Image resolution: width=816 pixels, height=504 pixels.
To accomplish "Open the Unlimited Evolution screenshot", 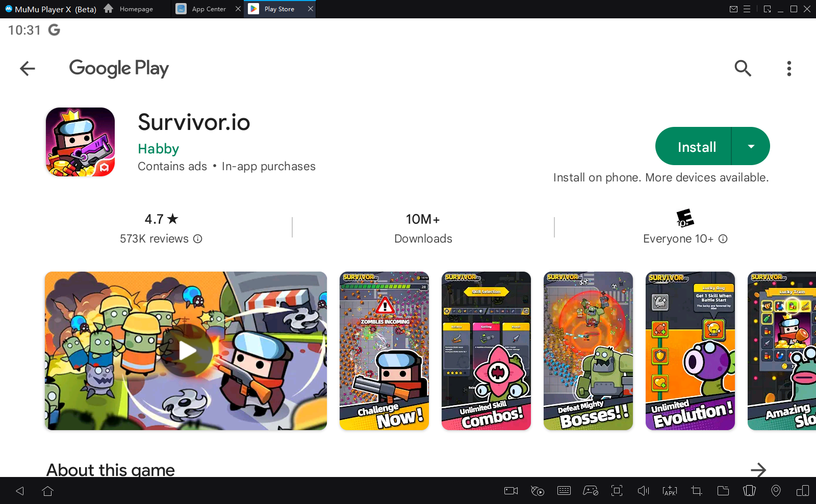I will click(x=690, y=351).
